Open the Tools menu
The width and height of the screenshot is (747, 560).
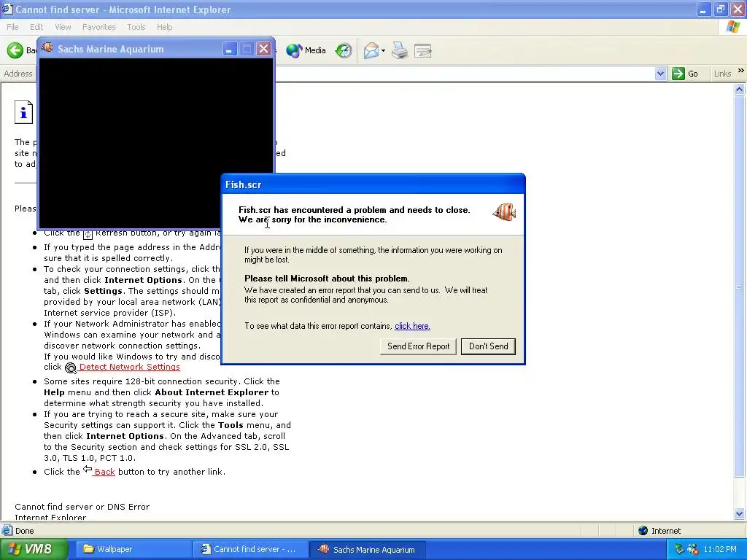(136, 27)
